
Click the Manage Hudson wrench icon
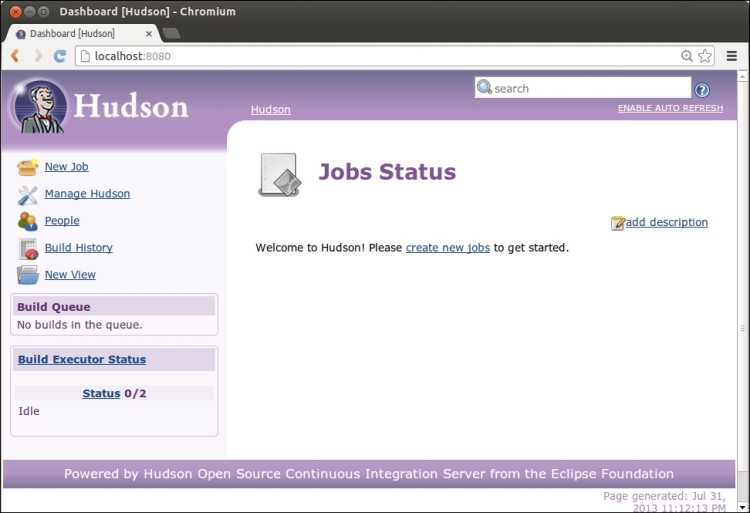coord(27,195)
